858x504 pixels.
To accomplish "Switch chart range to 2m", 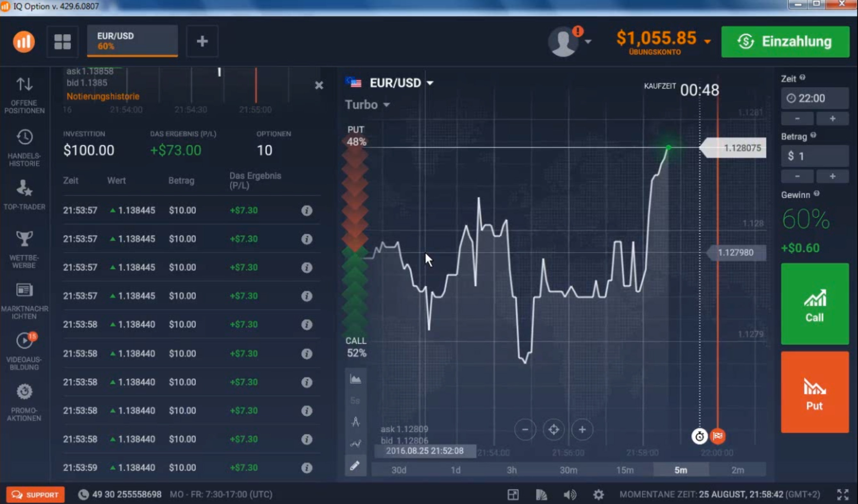I will 738,470.
